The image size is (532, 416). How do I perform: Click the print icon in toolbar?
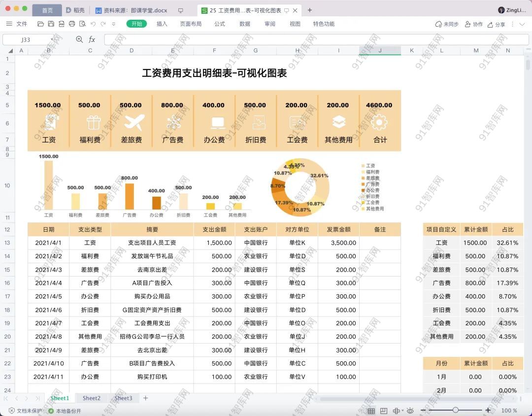point(72,24)
